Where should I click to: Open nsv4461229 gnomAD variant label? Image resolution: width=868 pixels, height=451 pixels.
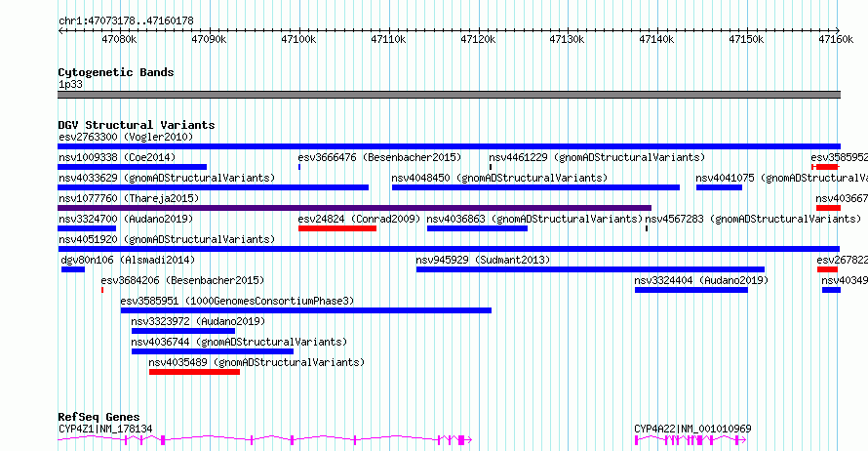(597, 157)
